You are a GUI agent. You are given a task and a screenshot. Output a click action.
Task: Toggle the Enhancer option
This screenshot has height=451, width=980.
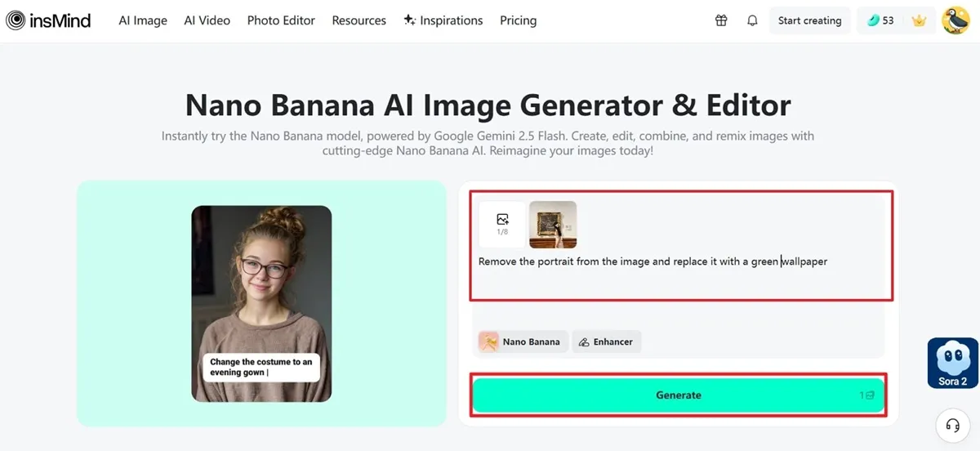[x=606, y=342]
